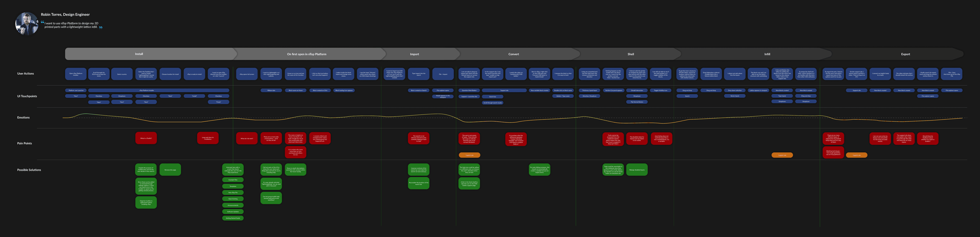Click the nTop Platform Installer touchpoint bar
The height and width of the screenshot is (237, 980).
point(159,90)
